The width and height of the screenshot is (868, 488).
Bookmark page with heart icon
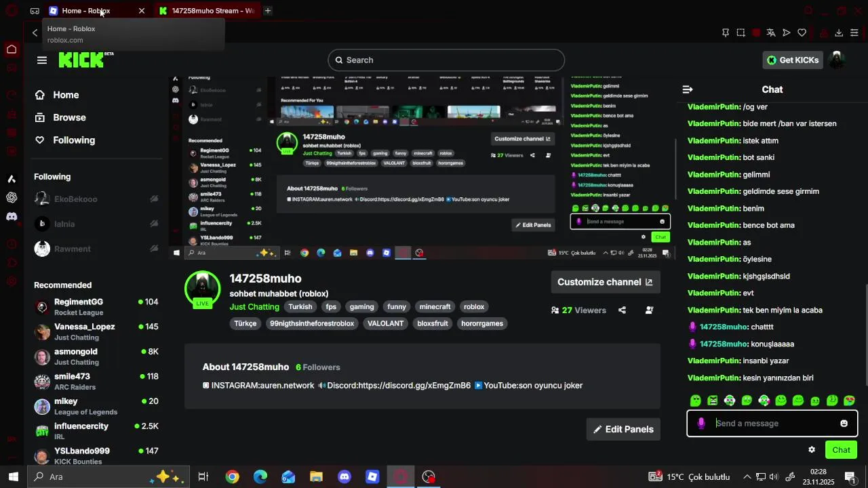802,33
